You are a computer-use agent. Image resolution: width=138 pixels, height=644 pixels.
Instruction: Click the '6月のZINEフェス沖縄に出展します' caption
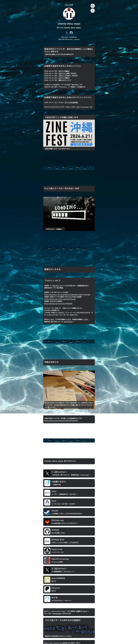[62, 117]
